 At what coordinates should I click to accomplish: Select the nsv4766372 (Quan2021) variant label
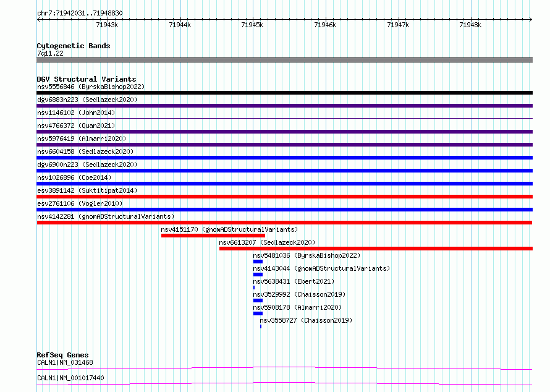(75, 126)
